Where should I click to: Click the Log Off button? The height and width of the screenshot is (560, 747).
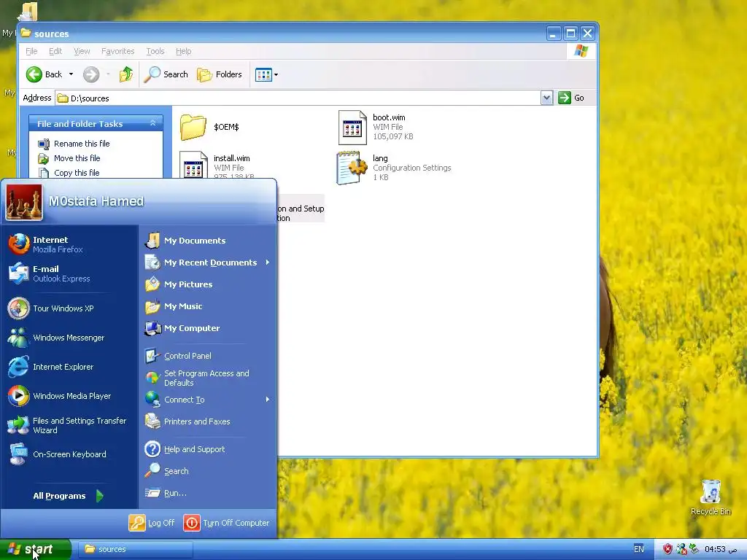tap(152, 523)
